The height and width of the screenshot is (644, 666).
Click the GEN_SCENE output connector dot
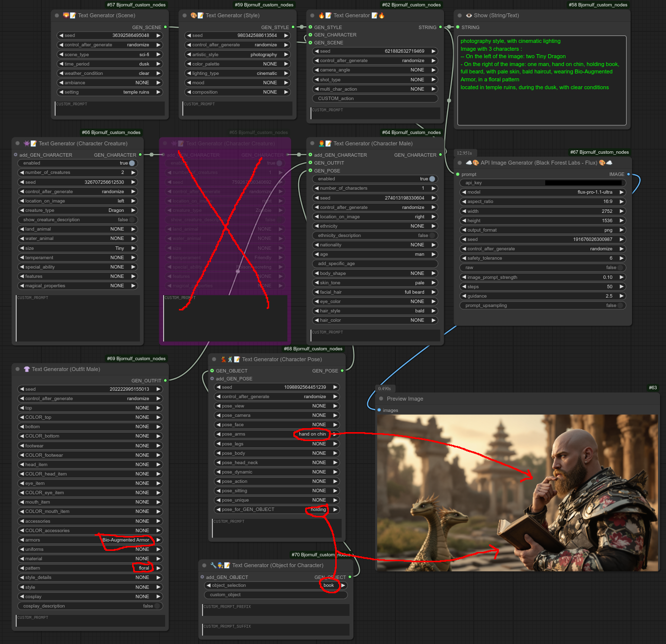(x=165, y=27)
